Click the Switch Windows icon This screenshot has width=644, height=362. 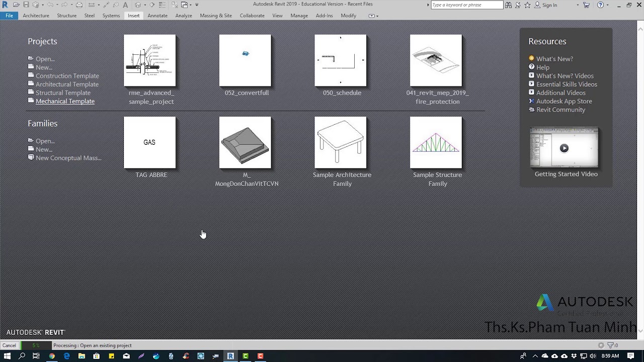click(184, 5)
